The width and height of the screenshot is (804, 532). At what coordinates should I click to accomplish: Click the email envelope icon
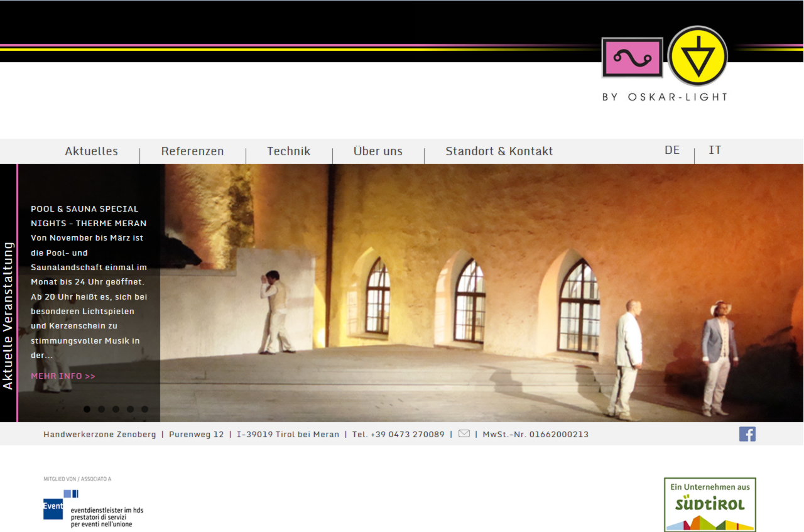(x=464, y=433)
